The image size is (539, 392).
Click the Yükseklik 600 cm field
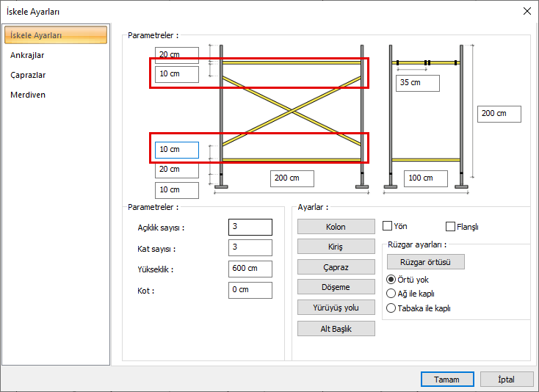click(x=250, y=269)
